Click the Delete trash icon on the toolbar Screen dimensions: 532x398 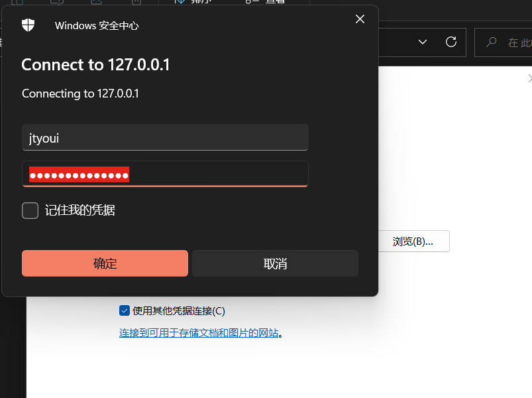tap(136, 3)
